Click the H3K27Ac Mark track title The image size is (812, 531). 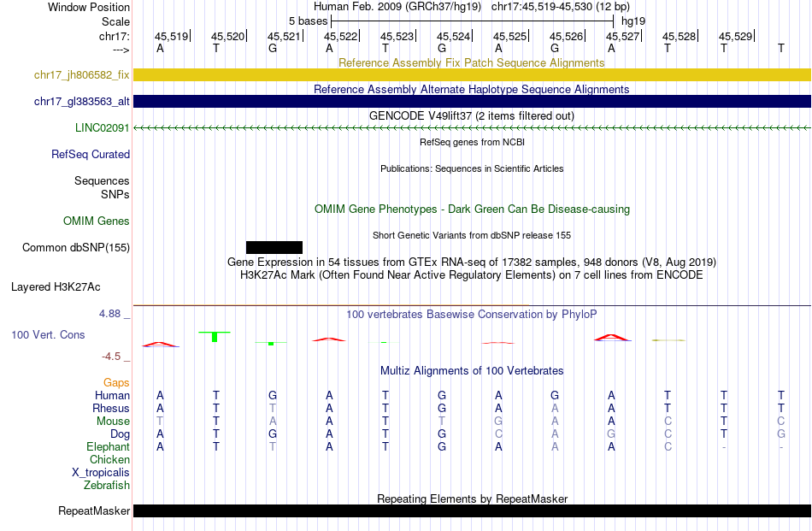(472, 274)
